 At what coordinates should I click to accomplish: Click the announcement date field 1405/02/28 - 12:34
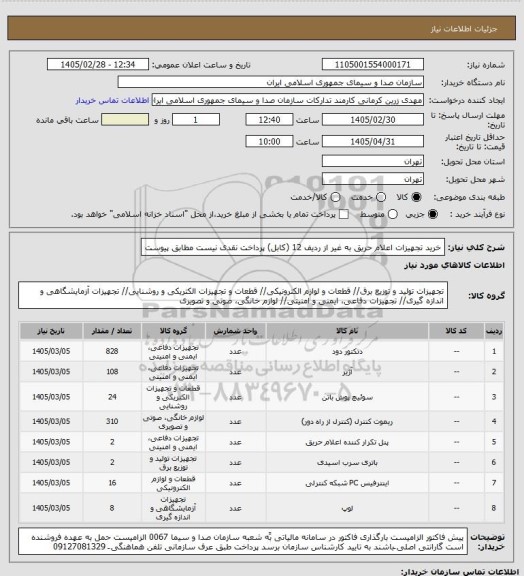[98, 64]
